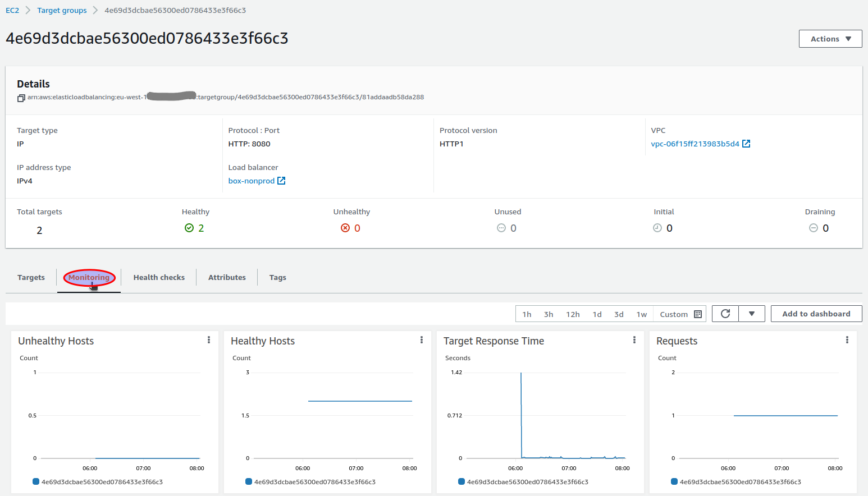The image size is (868, 496).
Task: Open the calendar icon next to Custom
Action: click(698, 314)
